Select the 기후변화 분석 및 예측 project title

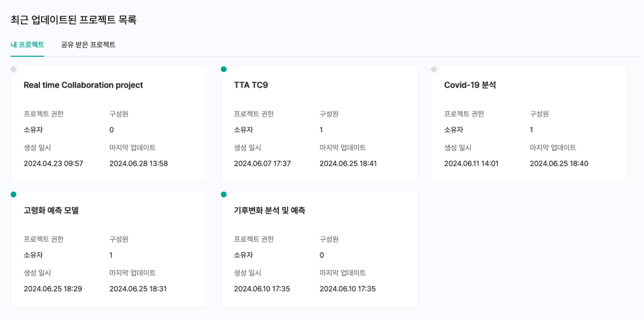pyautogui.click(x=269, y=211)
